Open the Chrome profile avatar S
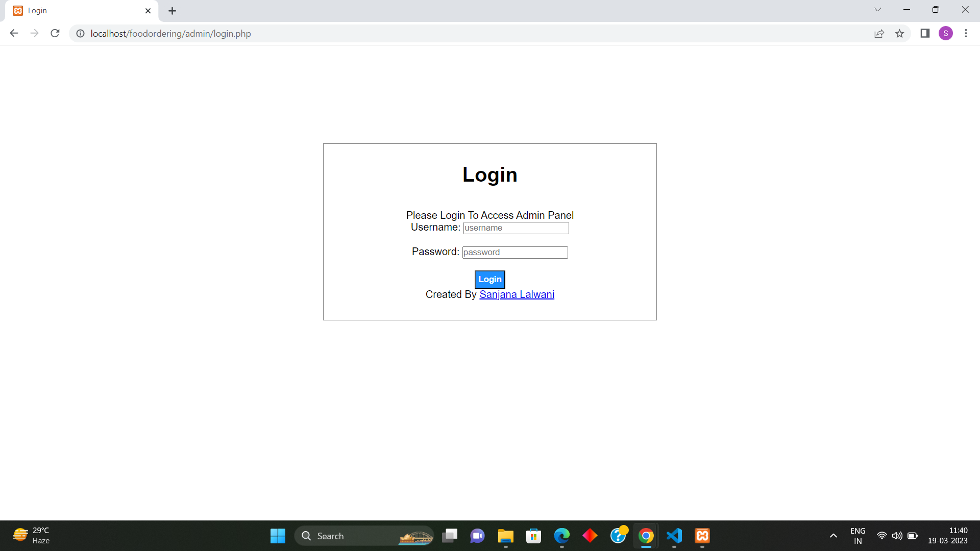This screenshot has width=980, height=551. pyautogui.click(x=945, y=34)
